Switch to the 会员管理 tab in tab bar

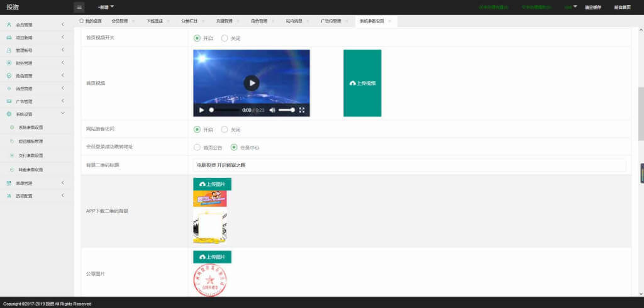(x=120, y=21)
